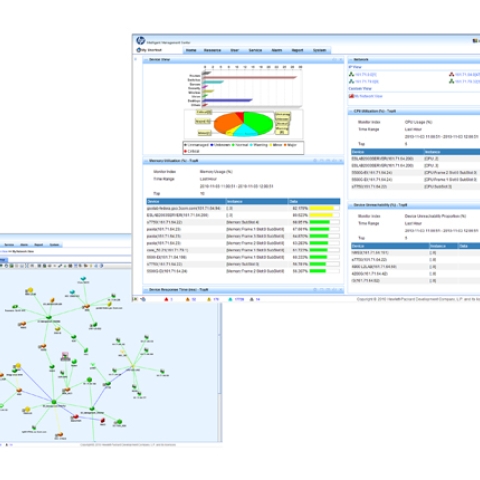Open the User tab

pos(235,50)
